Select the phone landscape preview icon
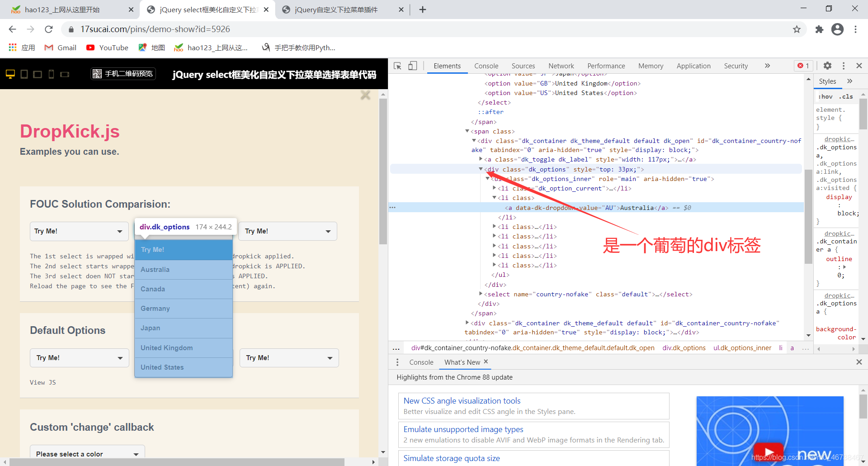 click(65, 74)
